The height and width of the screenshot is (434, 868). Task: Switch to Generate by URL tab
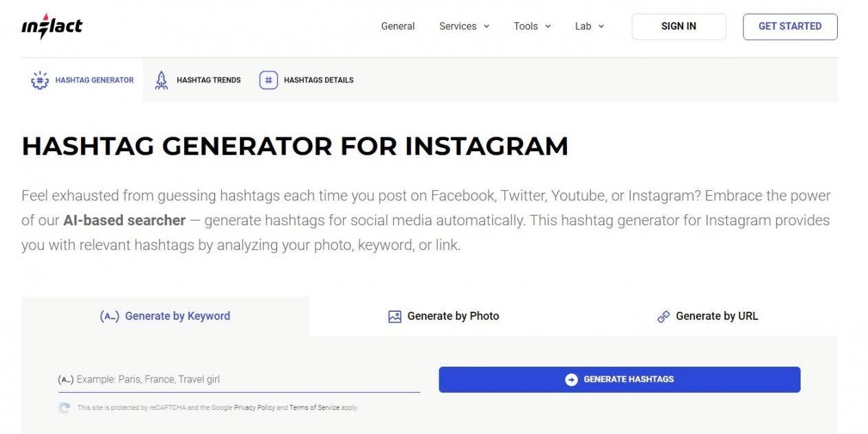click(x=716, y=316)
